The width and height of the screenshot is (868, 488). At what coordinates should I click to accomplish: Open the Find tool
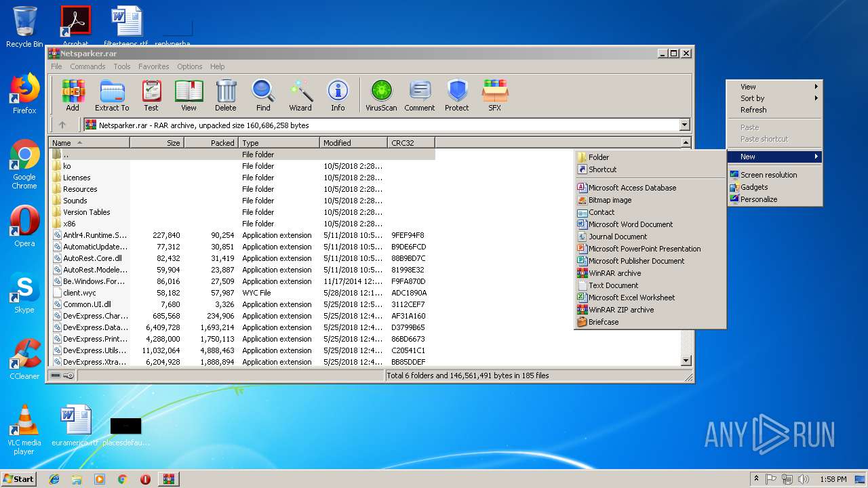coord(263,95)
